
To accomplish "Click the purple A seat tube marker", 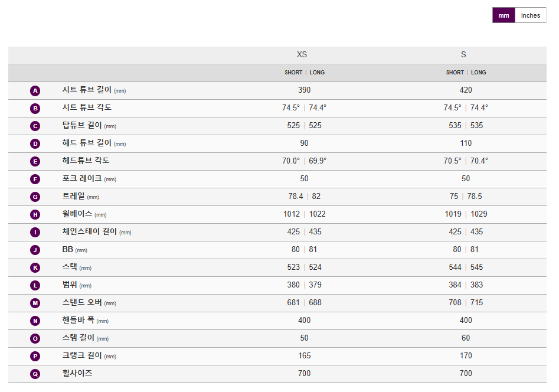I will [x=35, y=90].
